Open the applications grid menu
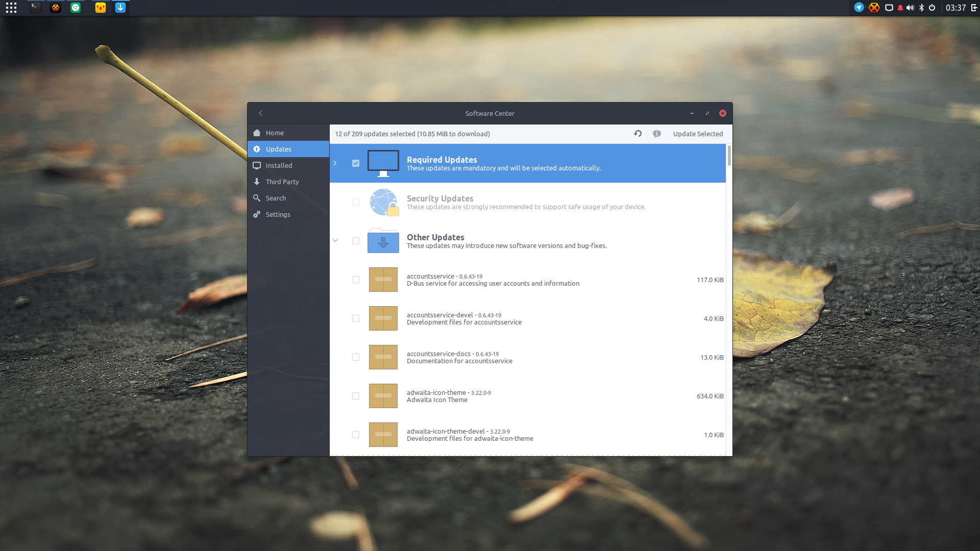This screenshot has width=980, height=551. point(11,8)
